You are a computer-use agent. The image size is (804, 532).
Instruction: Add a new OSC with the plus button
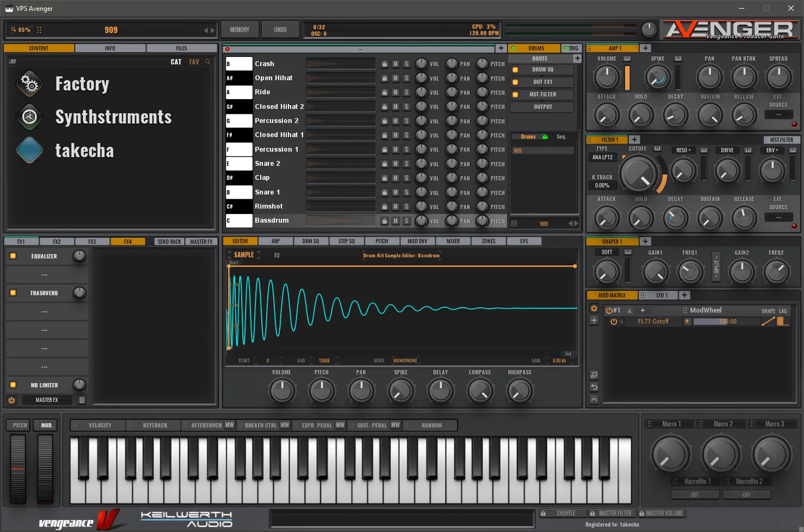pos(501,48)
